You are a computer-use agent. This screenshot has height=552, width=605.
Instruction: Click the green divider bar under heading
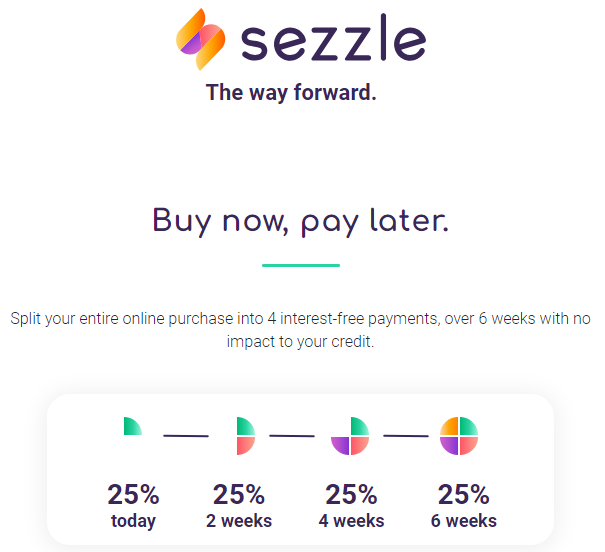coord(301,265)
